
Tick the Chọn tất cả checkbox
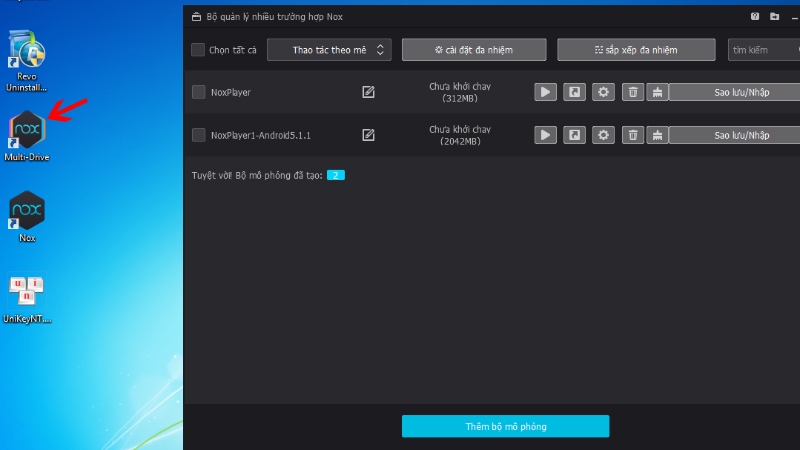(x=198, y=50)
